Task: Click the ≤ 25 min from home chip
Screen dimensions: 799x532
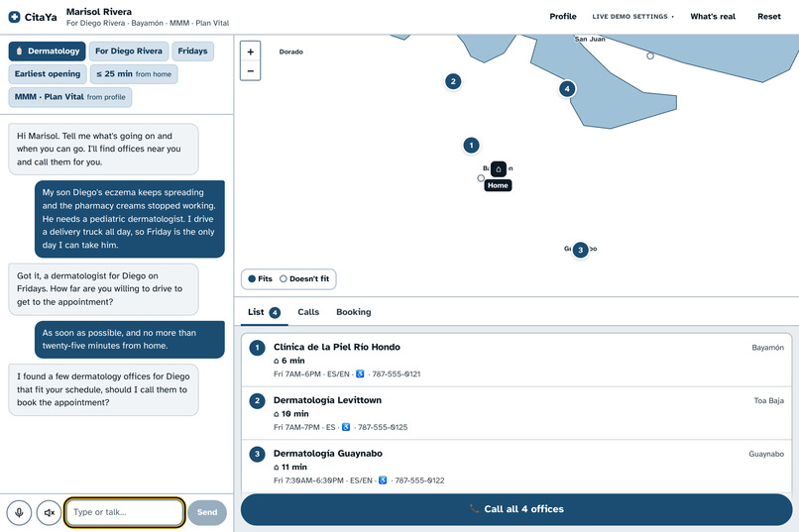Action: (134, 74)
